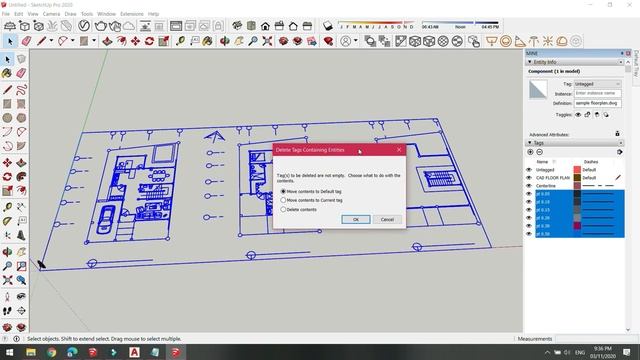Click the V-Ray sun light icon
The image size is (640, 360).
pos(547,41)
